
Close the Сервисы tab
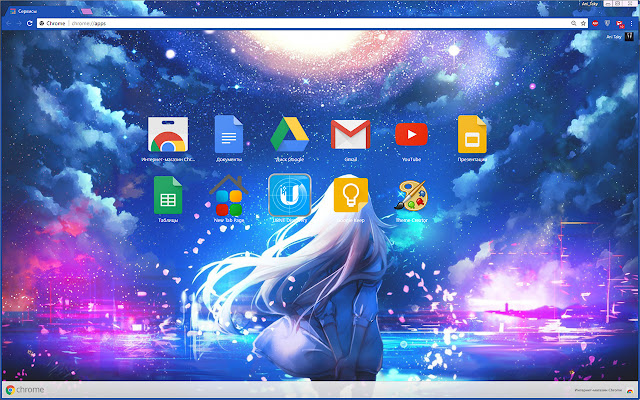(73, 11)
